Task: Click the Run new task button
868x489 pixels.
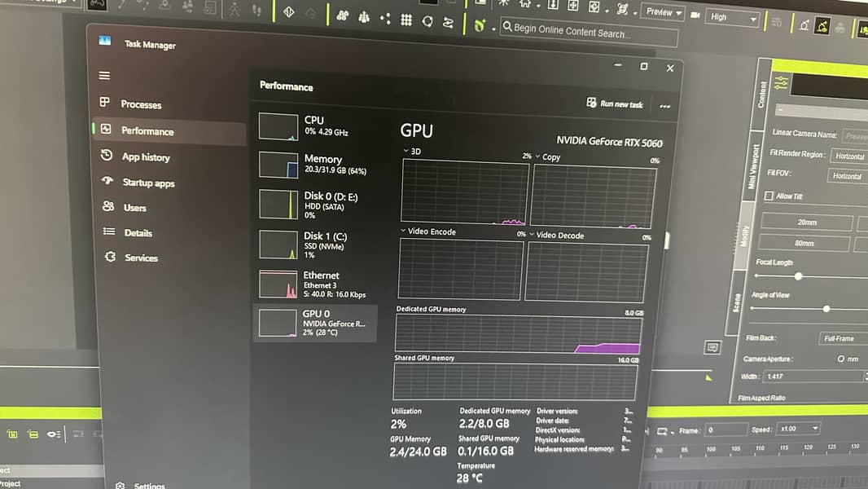Action: click(x=615, y=104)
